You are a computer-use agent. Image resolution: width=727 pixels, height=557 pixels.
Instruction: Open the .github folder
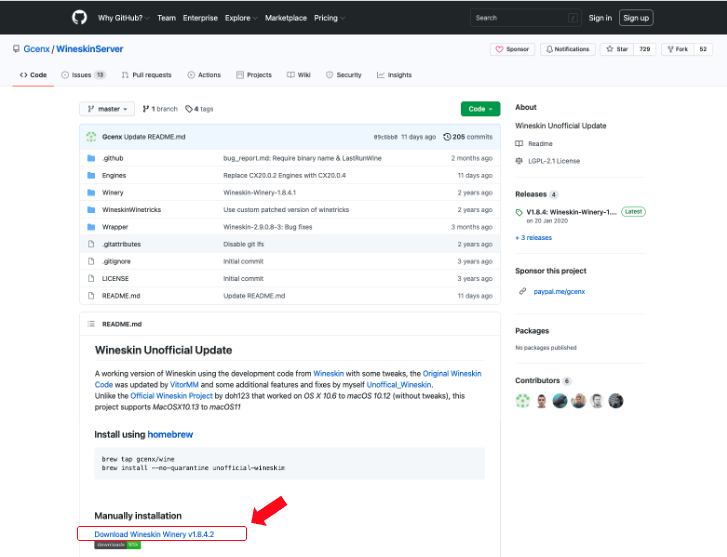[x=113, y=158]
